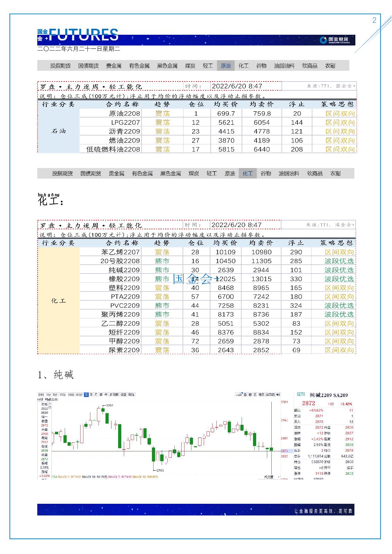This screenshot has width=392, height=554.
Task: Click the latest price 2872 in quote panel
Action: (308, 403)
